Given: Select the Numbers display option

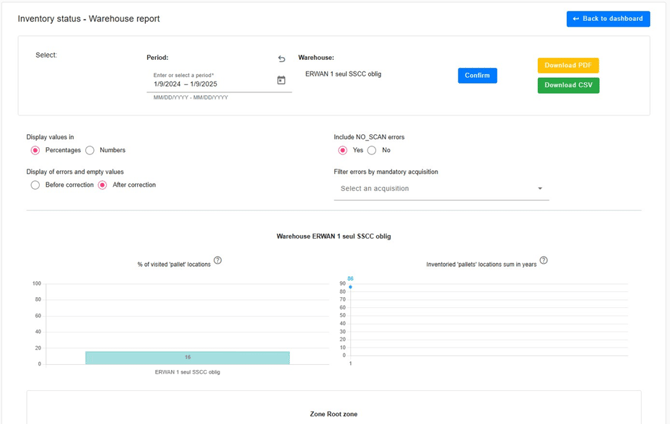Looking at the screenshot, I should pyautogui.click(x=90, y=150).
